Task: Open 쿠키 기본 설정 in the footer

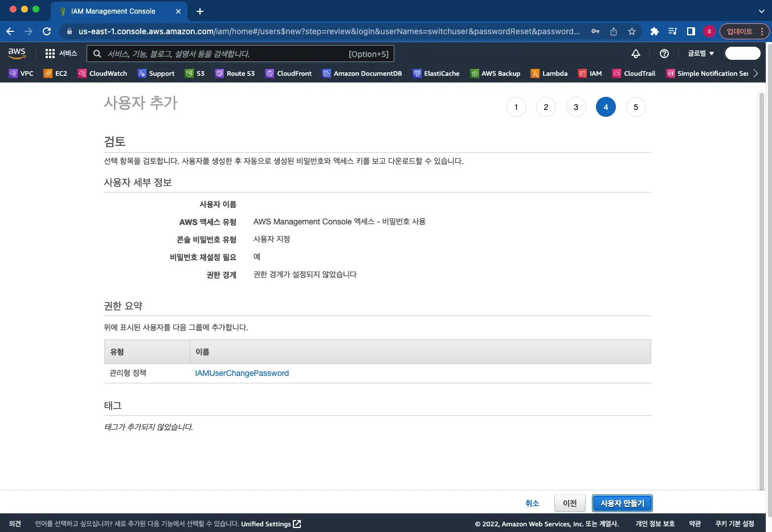Action: [x=735, y=524]
